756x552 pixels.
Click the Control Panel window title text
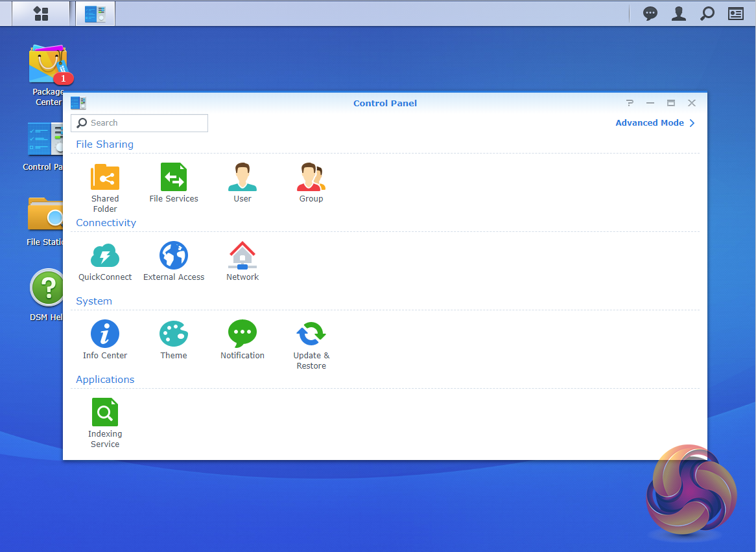coord(384,103)
